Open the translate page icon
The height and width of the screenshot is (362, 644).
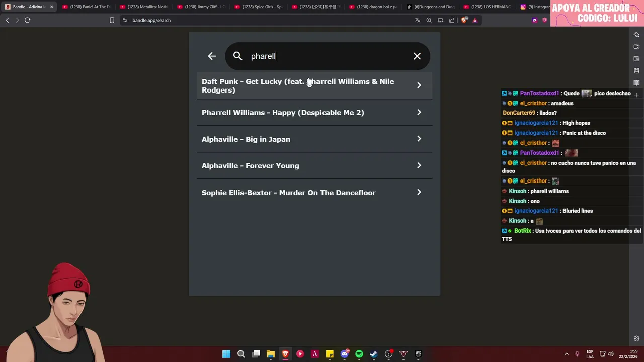coord(417,20)
